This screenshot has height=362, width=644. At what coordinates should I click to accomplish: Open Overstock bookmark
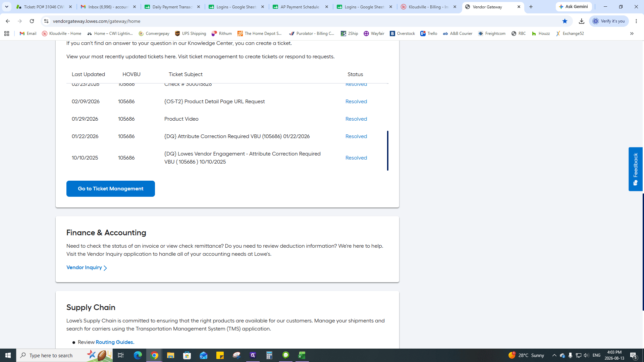coord(402,34)
